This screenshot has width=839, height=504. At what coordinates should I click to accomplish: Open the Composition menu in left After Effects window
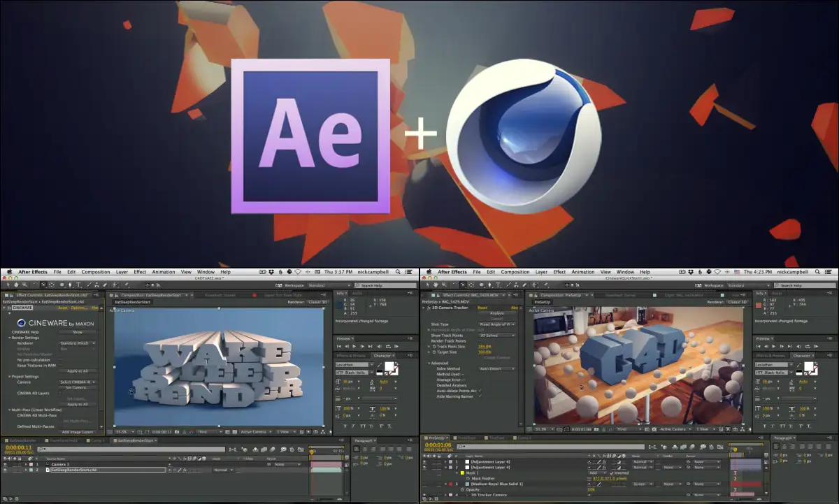pos(96,272)
